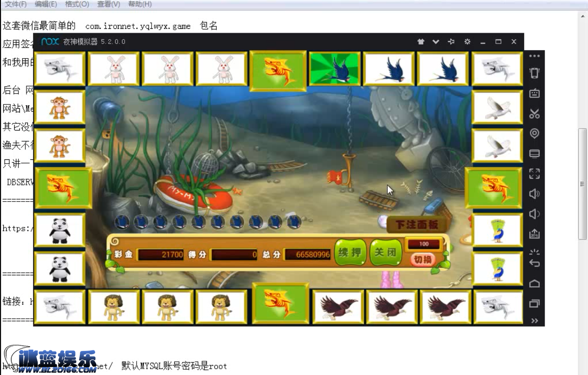This screenshot has width=588, height=375.
Task: Select peacock tile adjacent to the golden shark
Action: [497, 230]
